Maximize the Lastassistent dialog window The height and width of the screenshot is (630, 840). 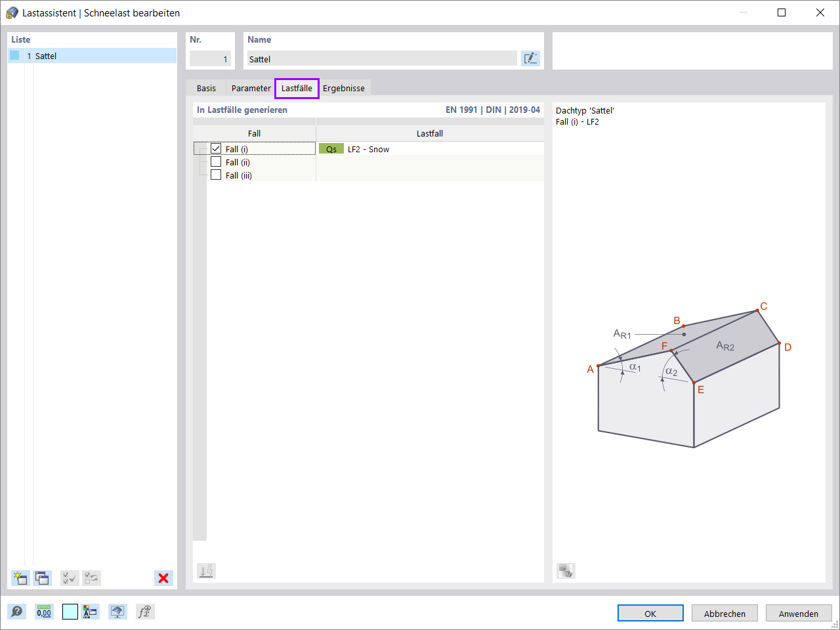click(782, 12)
